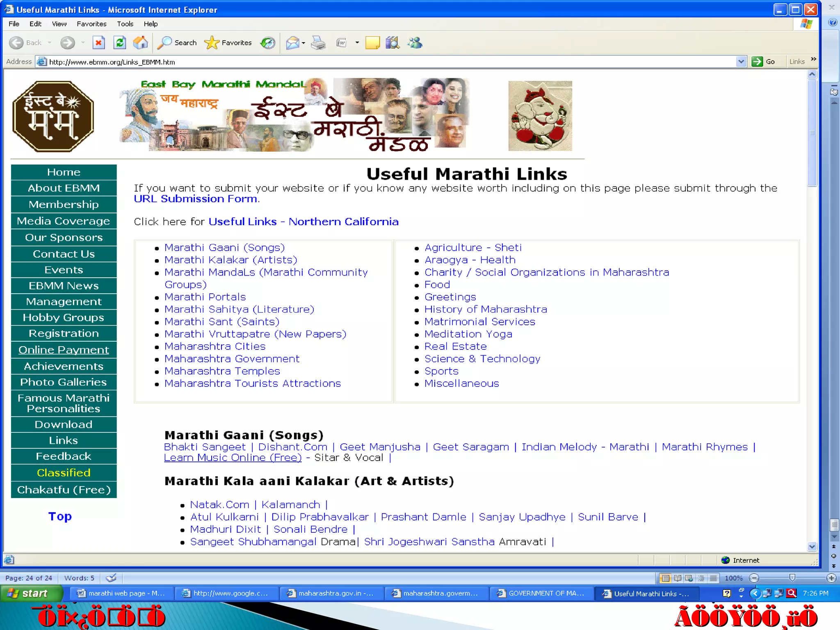Click the History toolbar icon

point(268,43)
